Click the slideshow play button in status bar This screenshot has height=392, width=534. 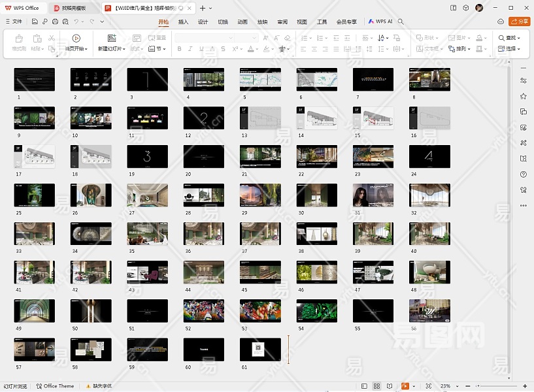(405, 386)
